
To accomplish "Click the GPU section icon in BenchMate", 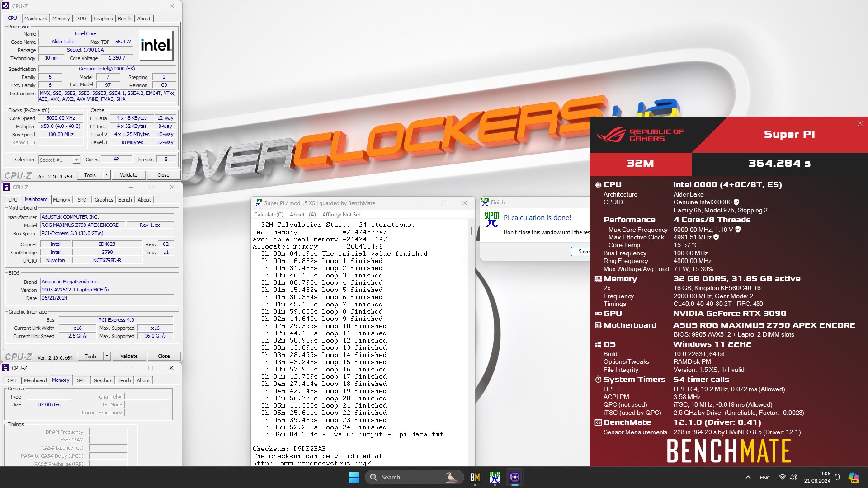I will pyautogui.click(x=598, y=314).
